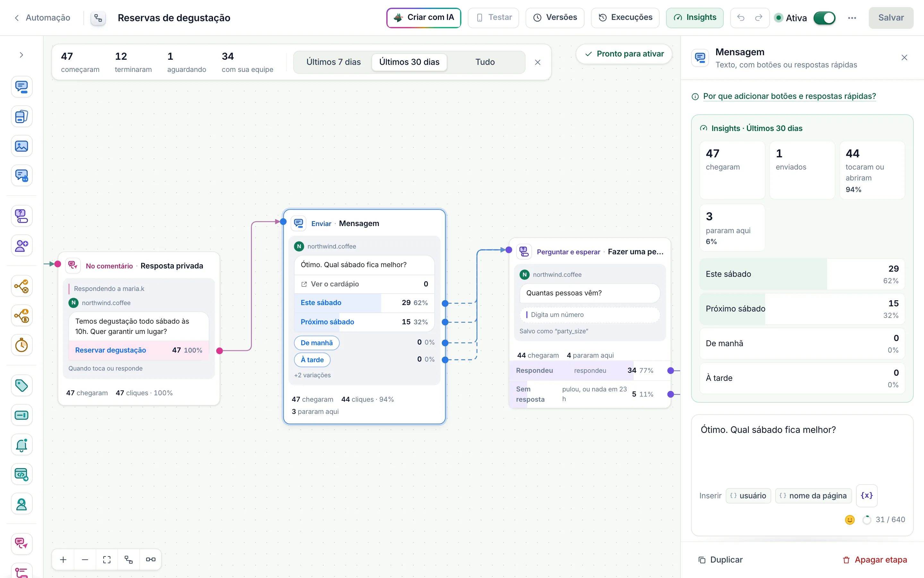Select the À tarde quick reply
924x578 pixels.
pos(312,360)
